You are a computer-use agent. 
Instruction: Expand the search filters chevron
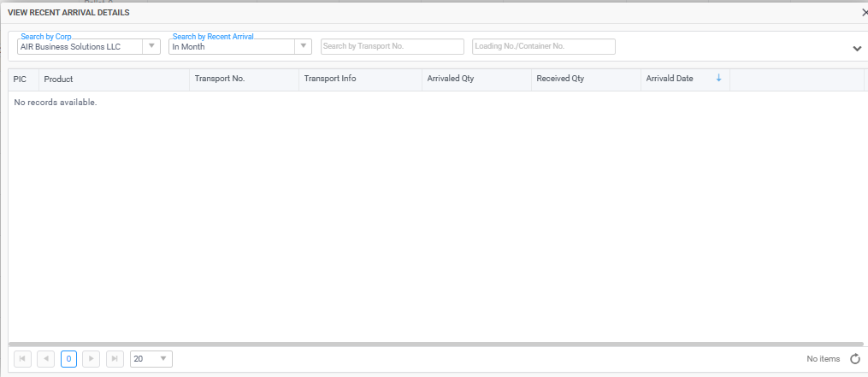pos(857,49)
